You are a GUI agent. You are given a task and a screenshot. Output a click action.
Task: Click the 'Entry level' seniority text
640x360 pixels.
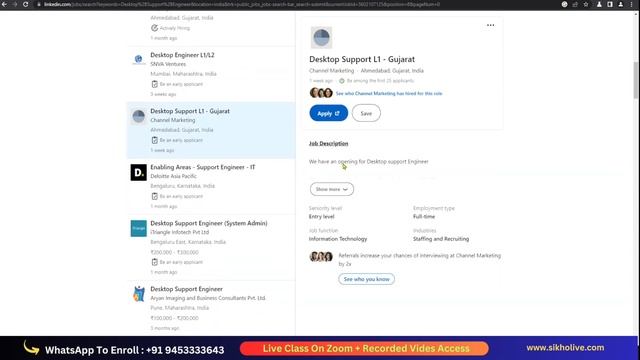tap(322, 216)
